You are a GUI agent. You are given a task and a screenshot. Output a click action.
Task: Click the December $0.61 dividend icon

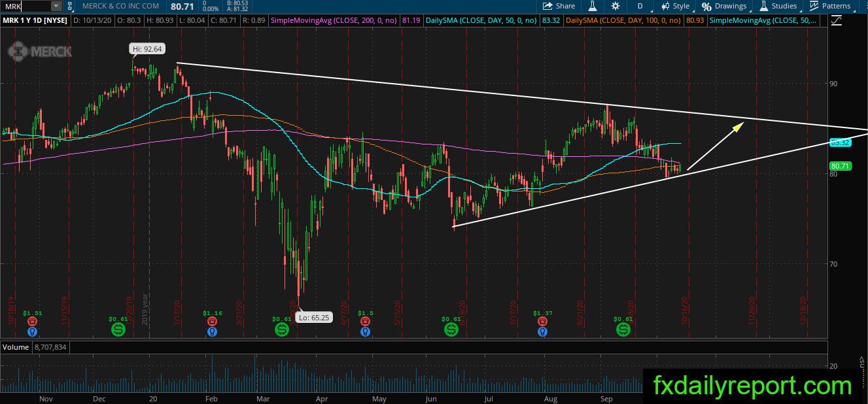click(118, 329)
